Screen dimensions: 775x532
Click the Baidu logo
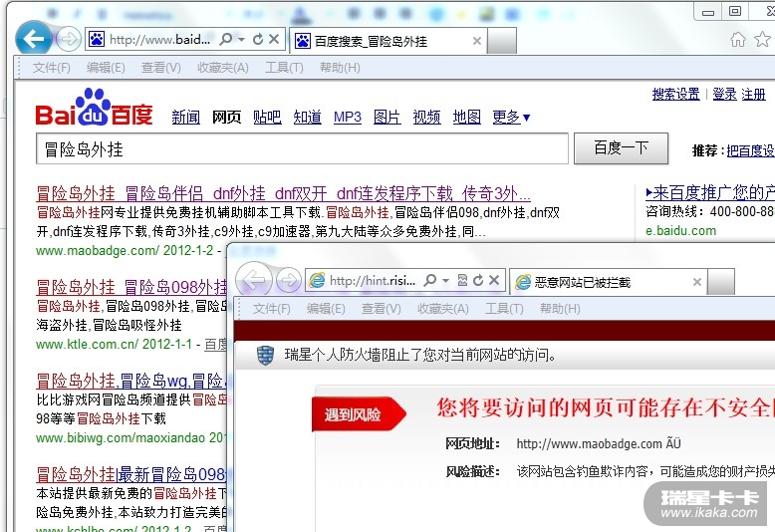94,108
